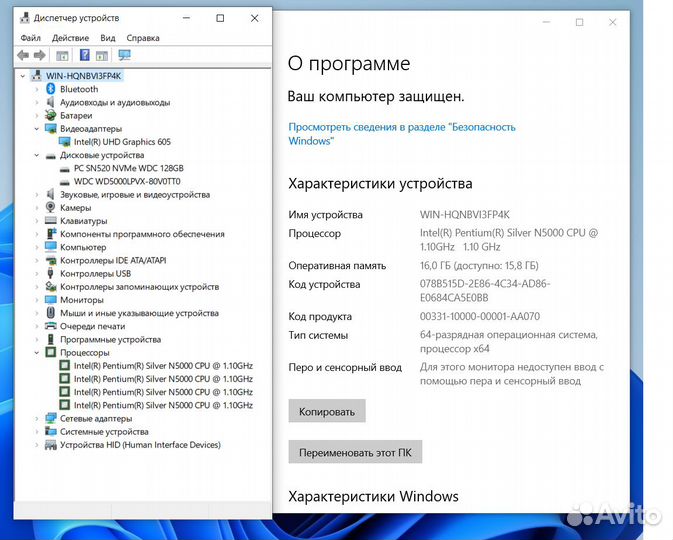Open the Вид menu
Image resolution: width=673 pixels, height=540 pixels.
[x=108, y=38]
